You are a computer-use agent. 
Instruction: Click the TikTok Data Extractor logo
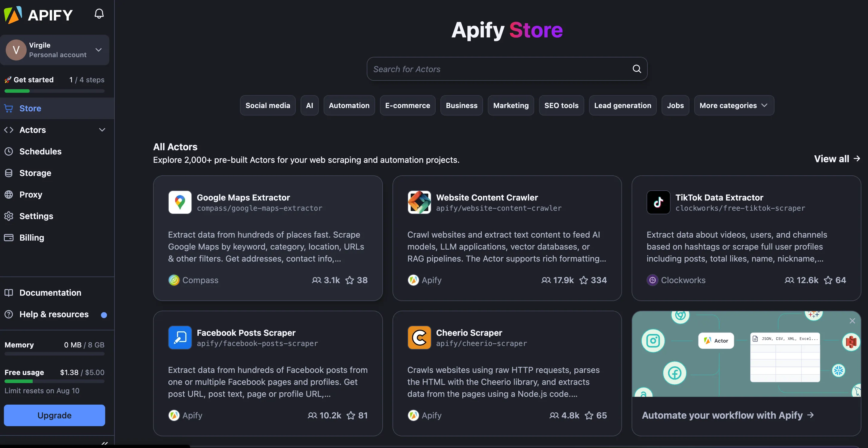pos(658,202)
